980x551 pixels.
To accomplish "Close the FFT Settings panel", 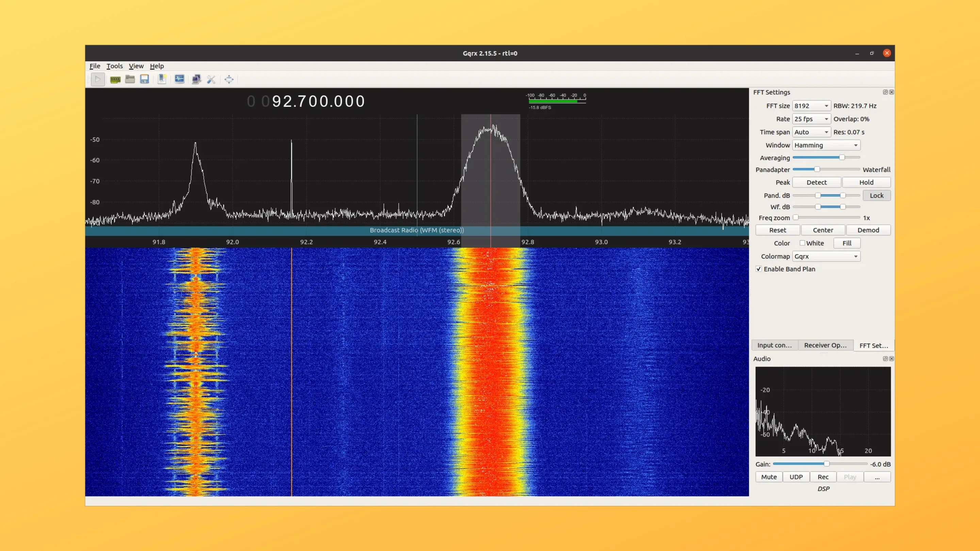I will pos(892,92).
